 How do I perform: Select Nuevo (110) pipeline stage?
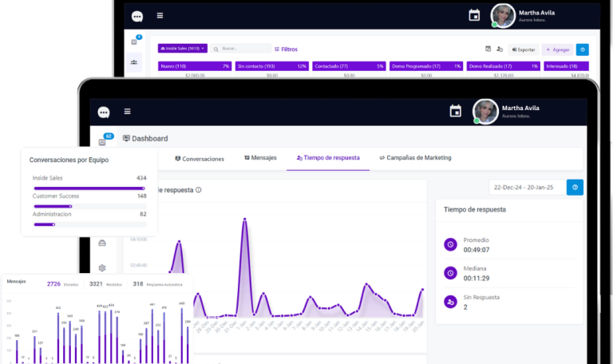(x=195, y=66)
